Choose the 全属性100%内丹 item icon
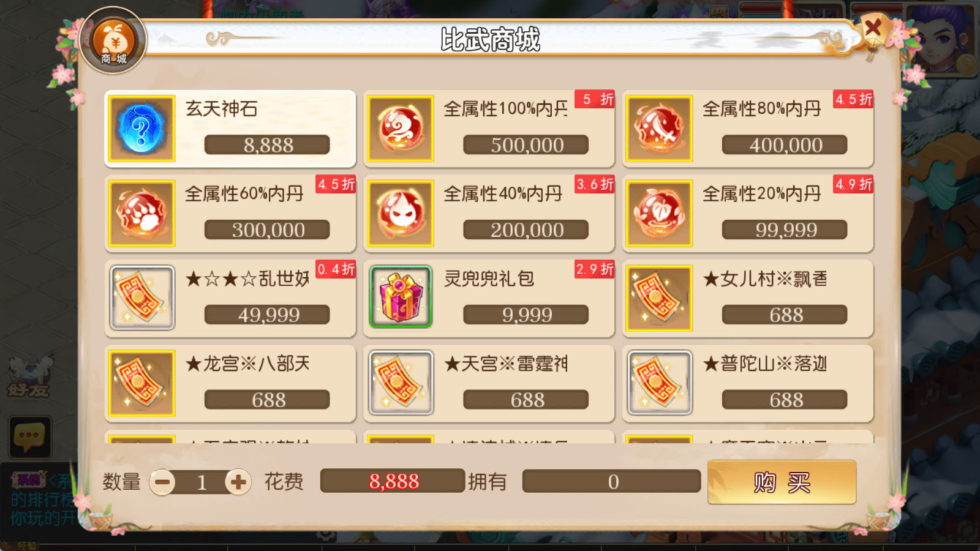Viewport: 980px width, 551px height. point(401,129)
